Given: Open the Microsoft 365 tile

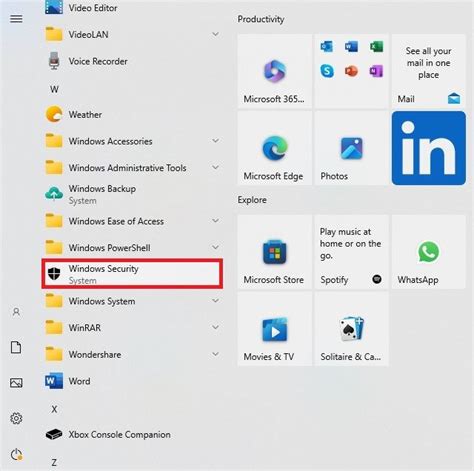Looking at the screenshot, I should (x=275, y=71).
